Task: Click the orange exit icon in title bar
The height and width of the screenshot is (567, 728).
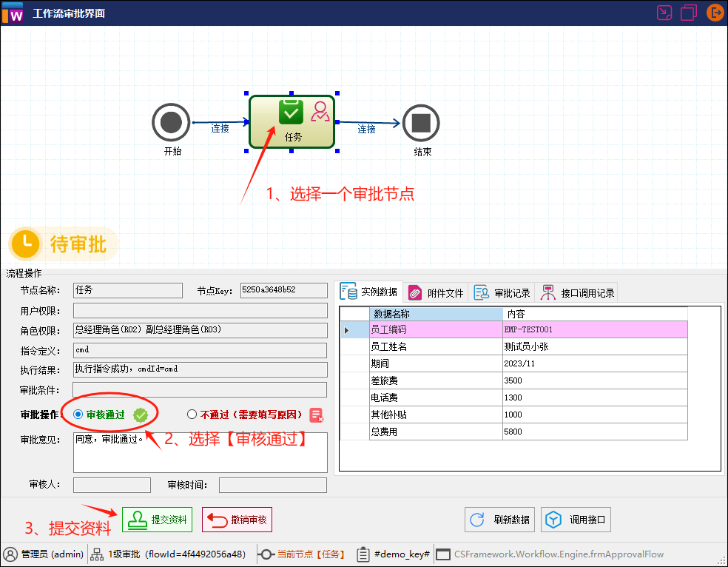Action: coord(715,13)
